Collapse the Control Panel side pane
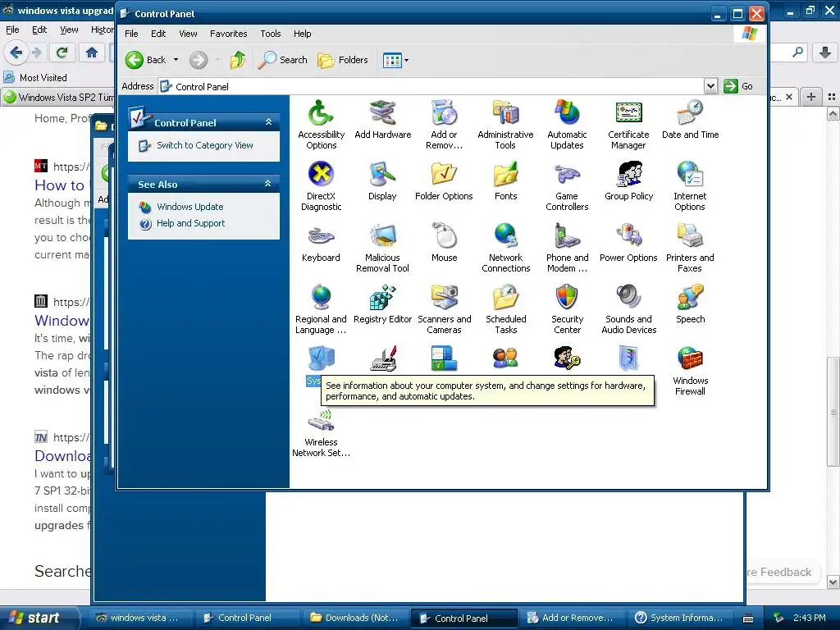Image resolution: width=840 pixels, height=630 pixels. pos(268,122)
